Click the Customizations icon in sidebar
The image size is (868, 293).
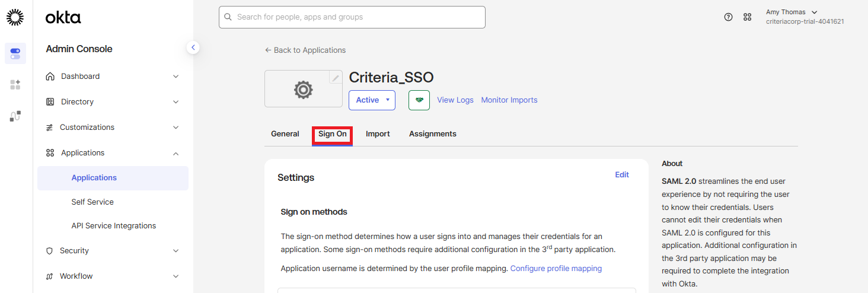coord(50,128)
